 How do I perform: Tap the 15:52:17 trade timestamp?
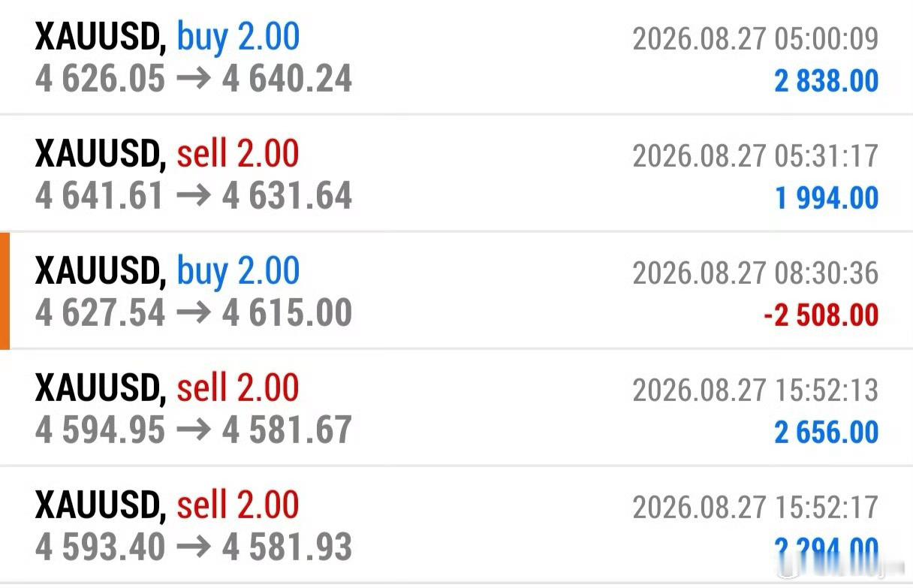(x=755, y=507)
